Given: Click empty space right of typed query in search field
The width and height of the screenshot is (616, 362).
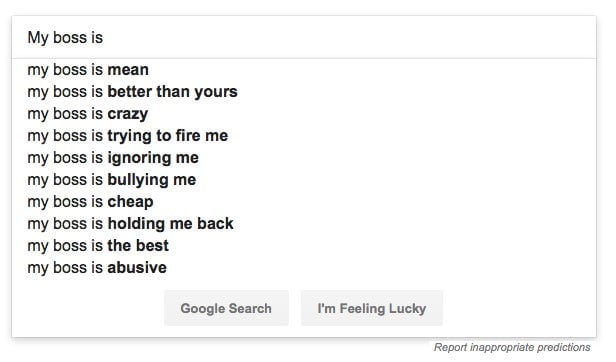Looking at the screenshot, I should [350, 38].
